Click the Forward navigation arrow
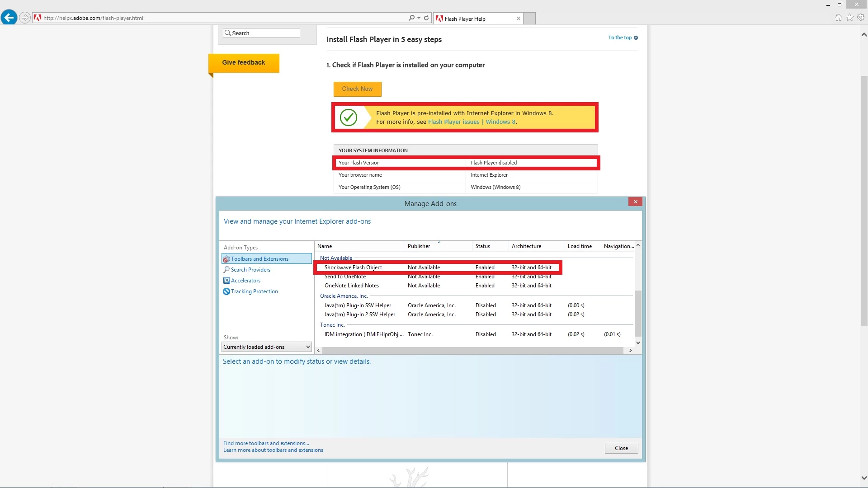 click(25, 18)
